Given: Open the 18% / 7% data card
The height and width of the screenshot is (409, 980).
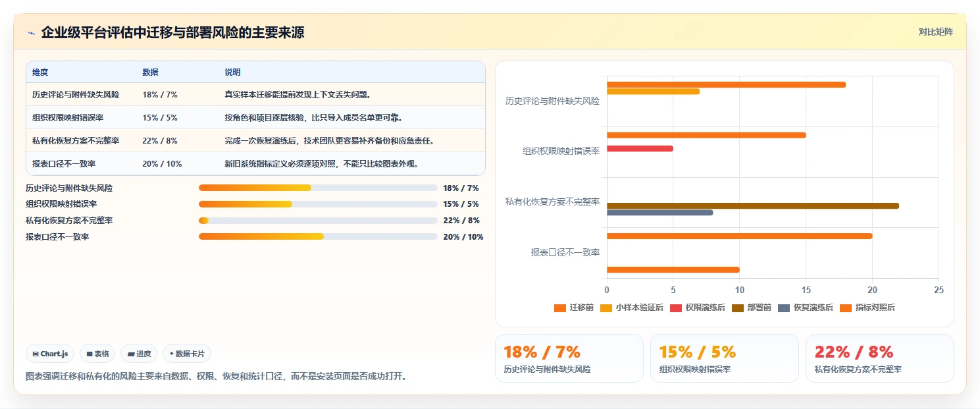Looking at the screenshot, I should coord(569,358).
